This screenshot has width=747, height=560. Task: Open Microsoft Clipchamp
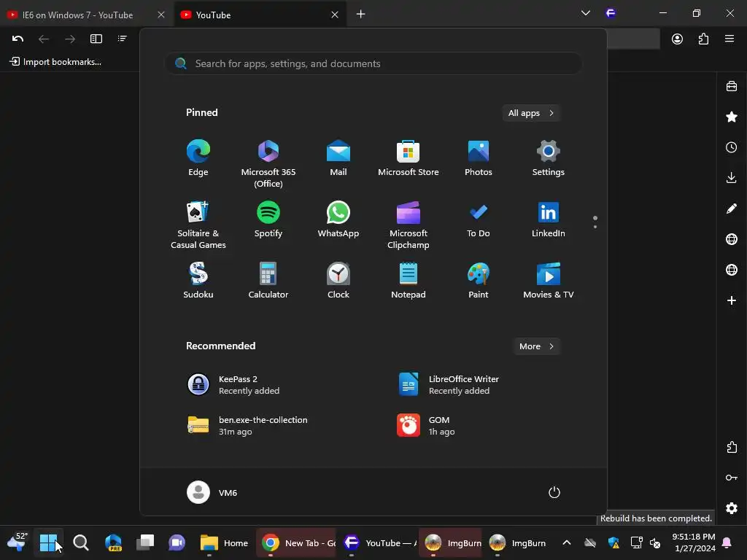tap(409, 225)
